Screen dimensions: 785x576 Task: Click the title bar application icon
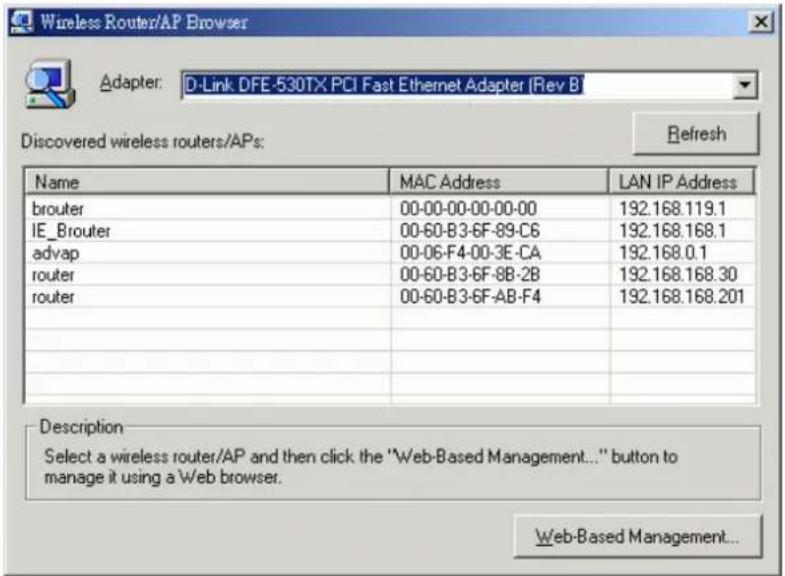(22, 22)
